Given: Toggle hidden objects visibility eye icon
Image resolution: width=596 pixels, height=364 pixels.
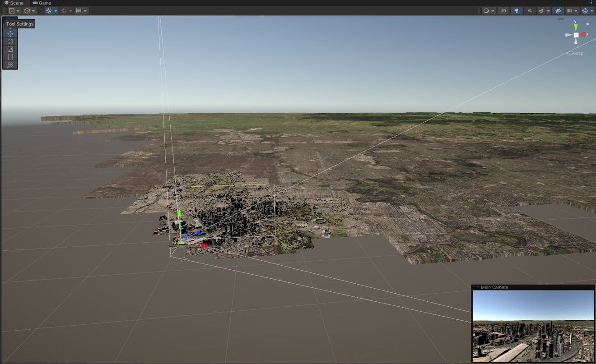Looking at the screenshot, I should [558, 11].
